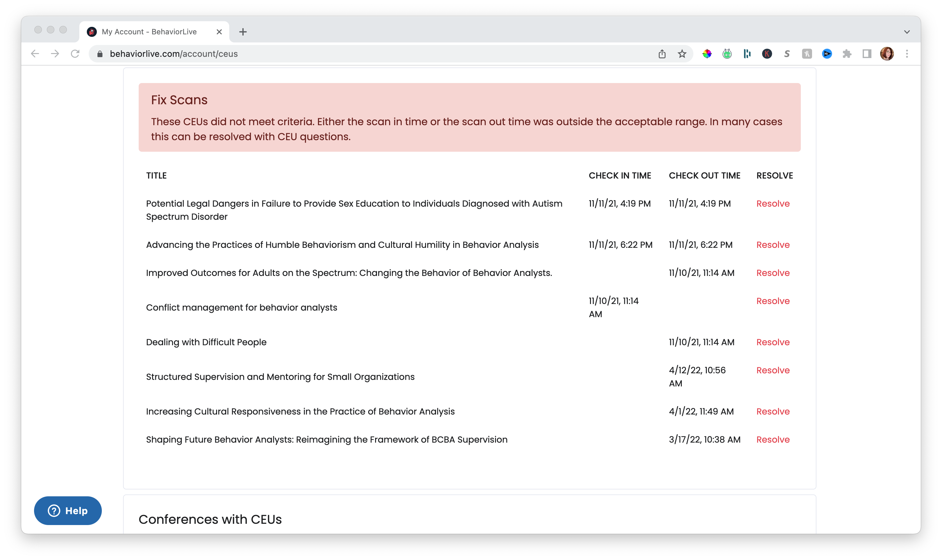942x560 pixels.
Task: Click the CHECK OUT TIME column header
Action: pos(705,175)
